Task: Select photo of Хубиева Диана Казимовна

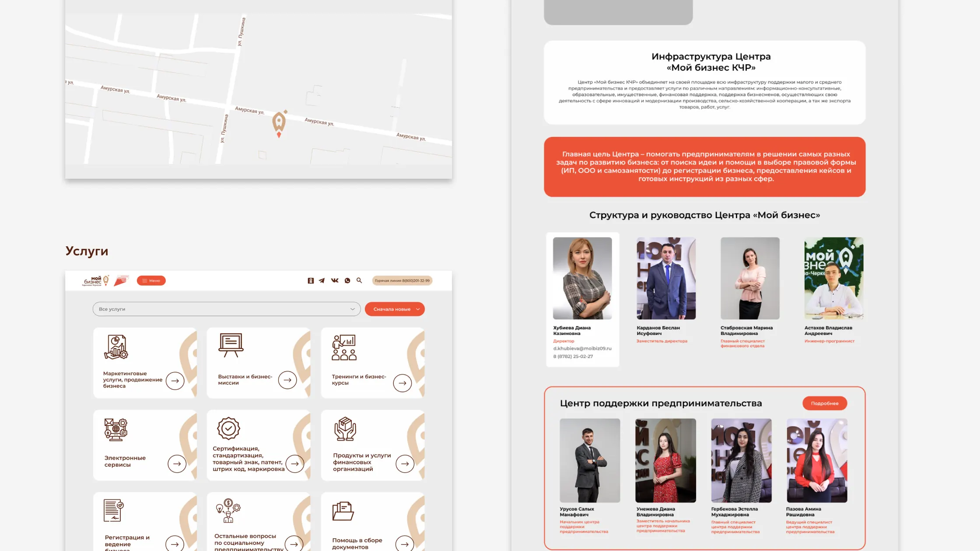Action: 582,278
